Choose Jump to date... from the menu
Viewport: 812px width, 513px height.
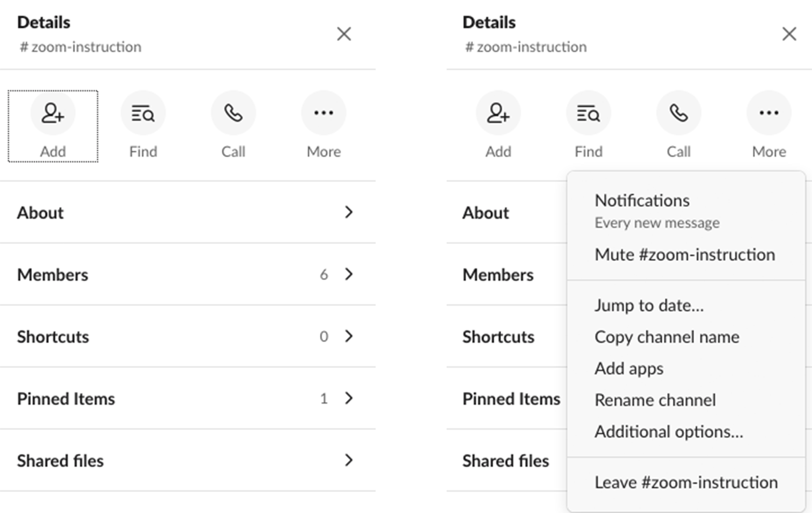pyautogui.click(x=686, y=305)
